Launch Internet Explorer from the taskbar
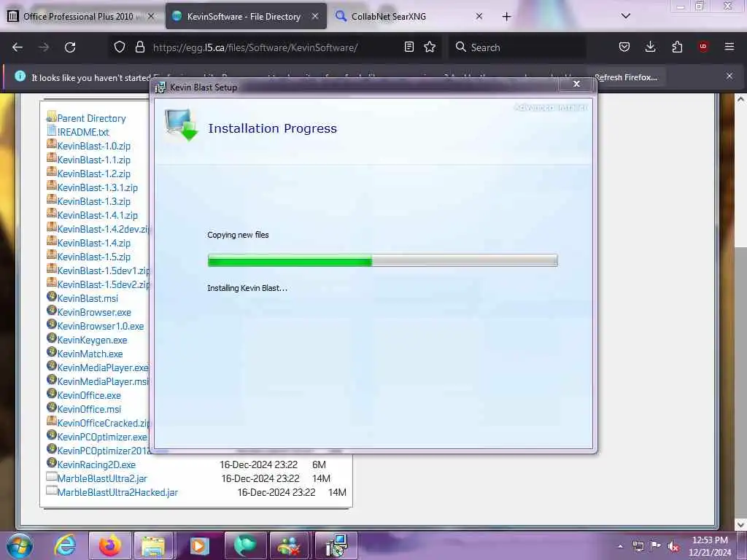This screenshot has height=560, width=747. point(65,545)
